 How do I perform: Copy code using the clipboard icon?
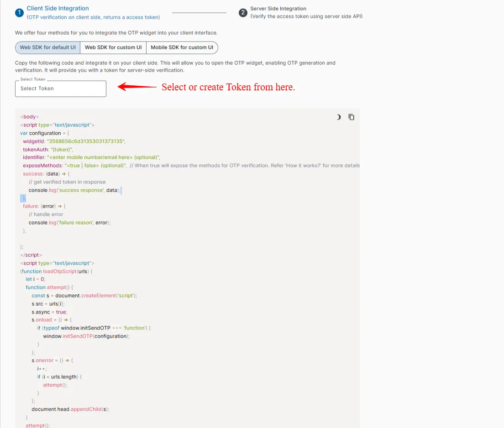coord(352,117)
